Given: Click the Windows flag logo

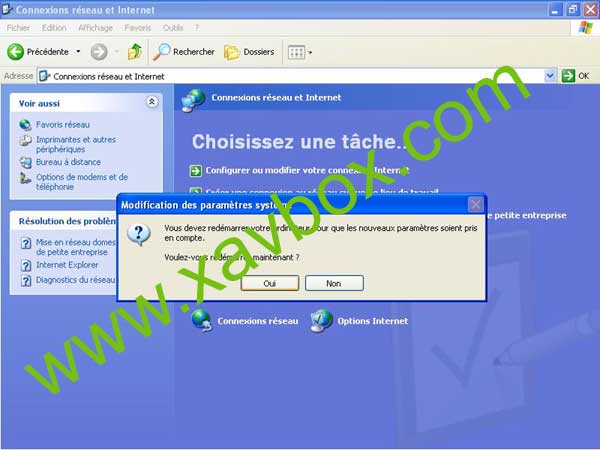Looking at the screenshot, I should tap(585, 28).
